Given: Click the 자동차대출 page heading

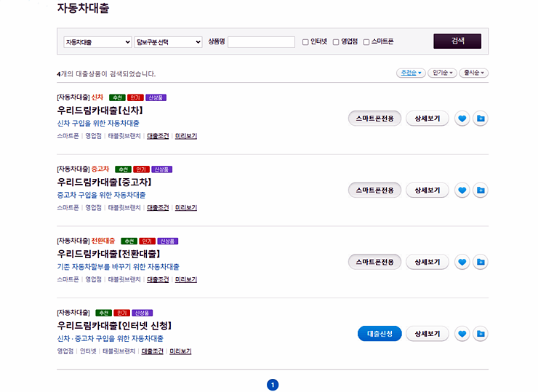Looking at the screenshot, I should pyautogui.click(x=83, y=8).
